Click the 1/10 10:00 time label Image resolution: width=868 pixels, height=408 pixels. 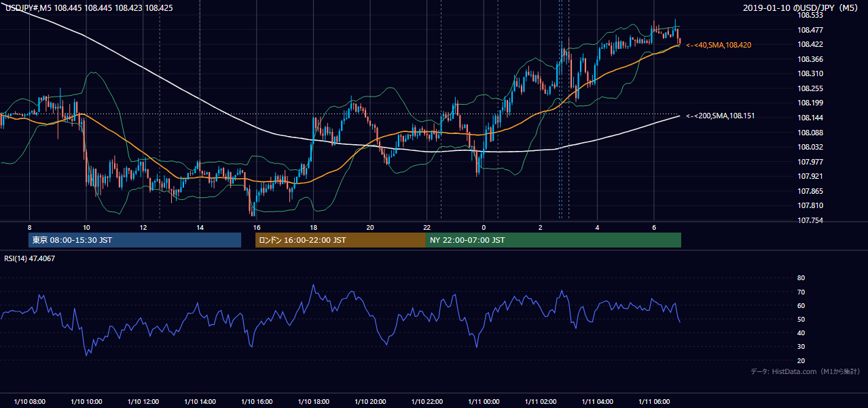(x=86, y=402)
